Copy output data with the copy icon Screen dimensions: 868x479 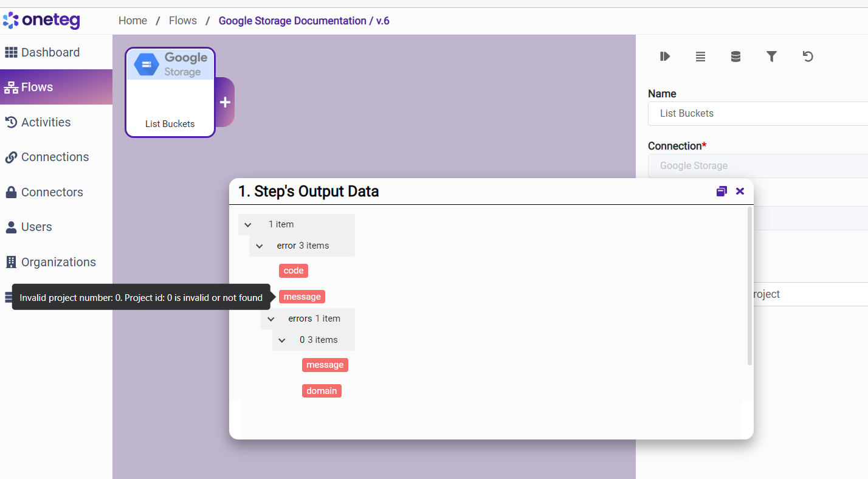click(722, 191)
